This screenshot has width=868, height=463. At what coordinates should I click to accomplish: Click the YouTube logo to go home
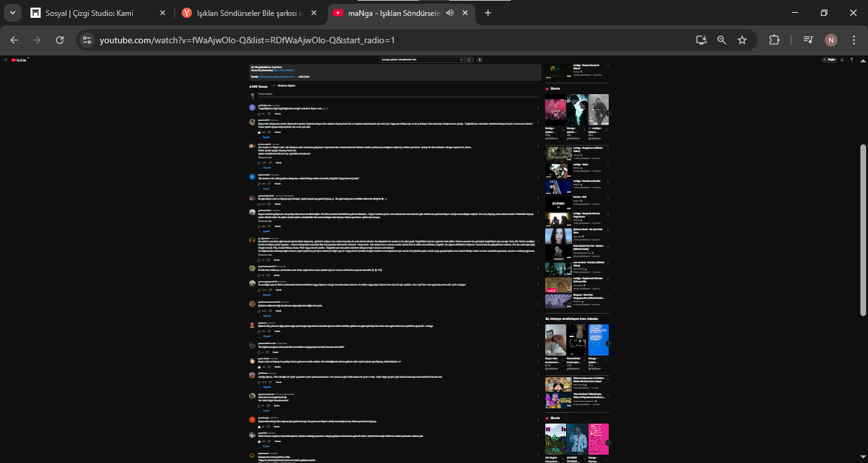(x=19, y=60)
